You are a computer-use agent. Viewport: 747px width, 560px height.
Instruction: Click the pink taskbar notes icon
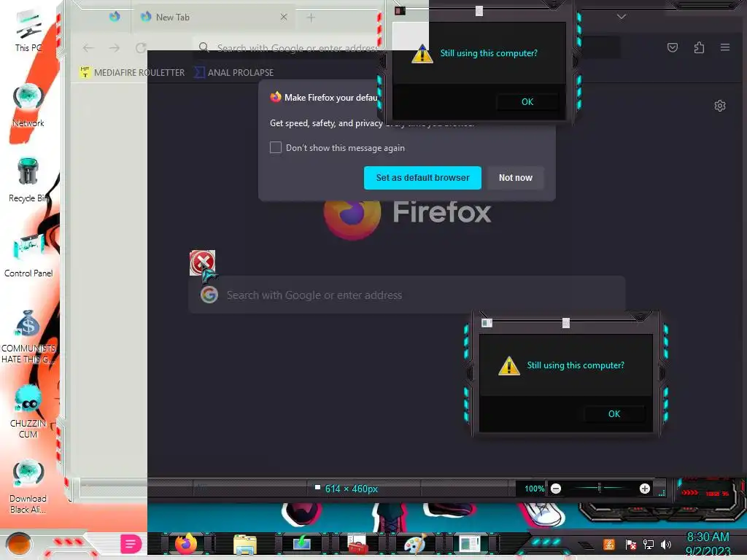(131, 544)
